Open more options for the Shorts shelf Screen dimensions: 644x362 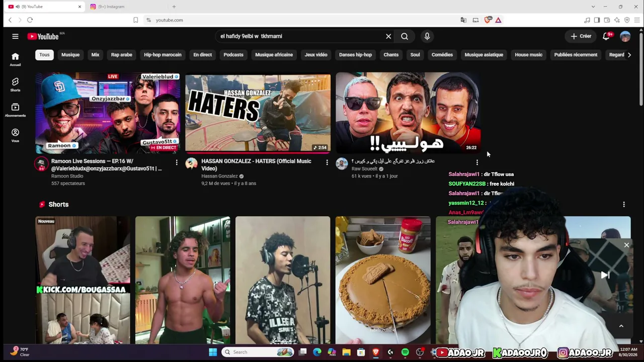coord(624,205)
